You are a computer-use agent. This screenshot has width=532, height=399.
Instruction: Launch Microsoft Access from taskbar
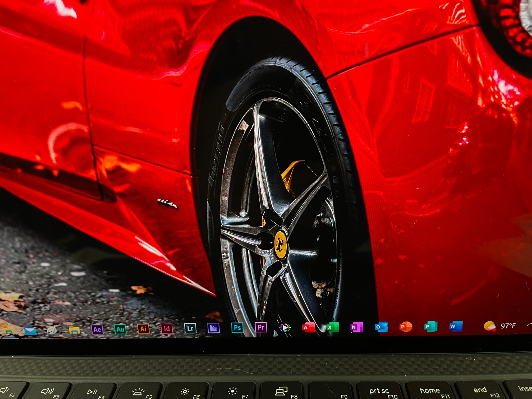tap(308, 327)
